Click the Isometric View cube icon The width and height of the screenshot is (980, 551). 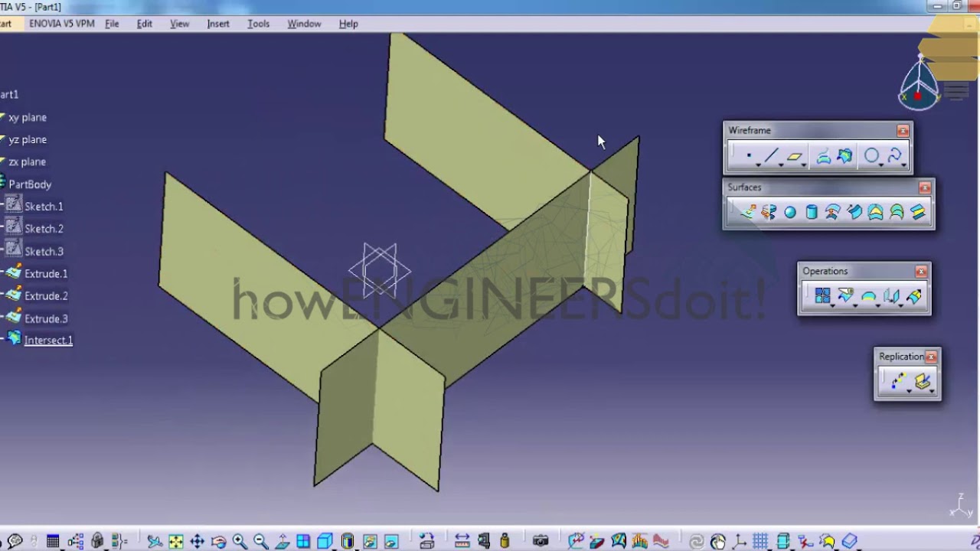tap(325, 542)
